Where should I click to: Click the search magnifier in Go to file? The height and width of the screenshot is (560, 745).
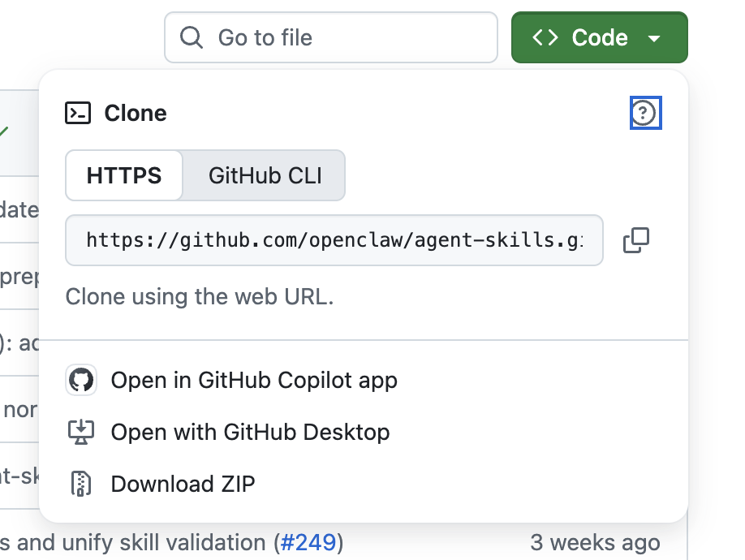(x=191, y=37)
